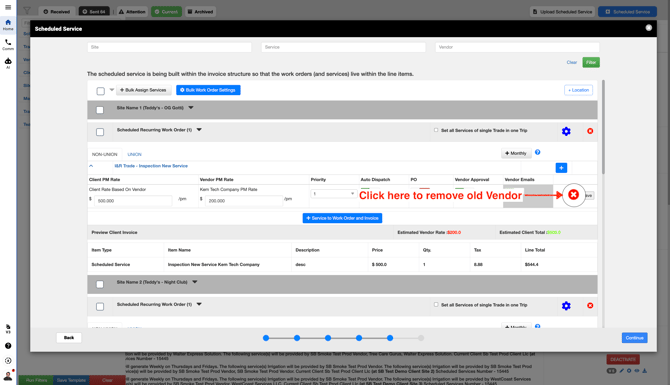The height and width of the screenshot is (385, 670).
Task: Open user profile icon in sidebar
Action: point(8,376)
